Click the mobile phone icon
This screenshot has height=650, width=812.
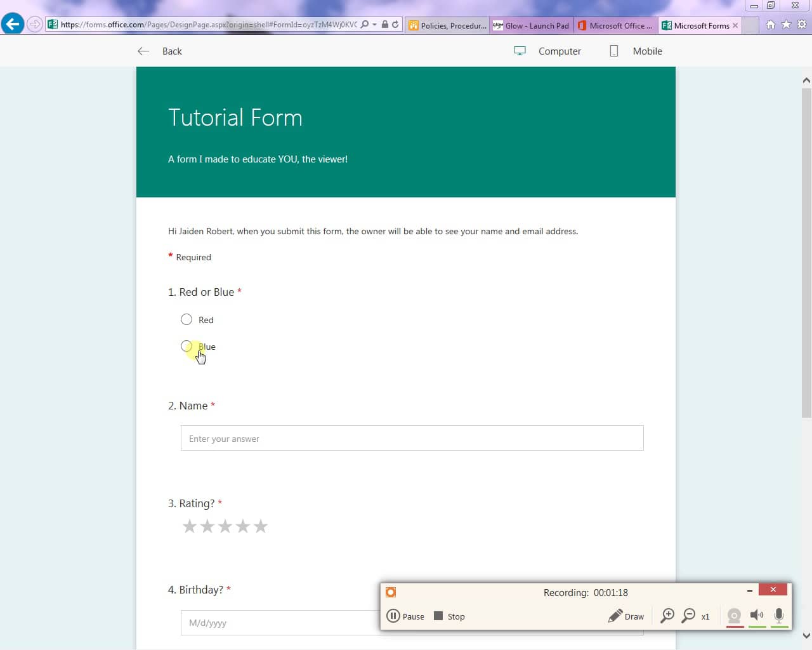click(x=613, y=51)
